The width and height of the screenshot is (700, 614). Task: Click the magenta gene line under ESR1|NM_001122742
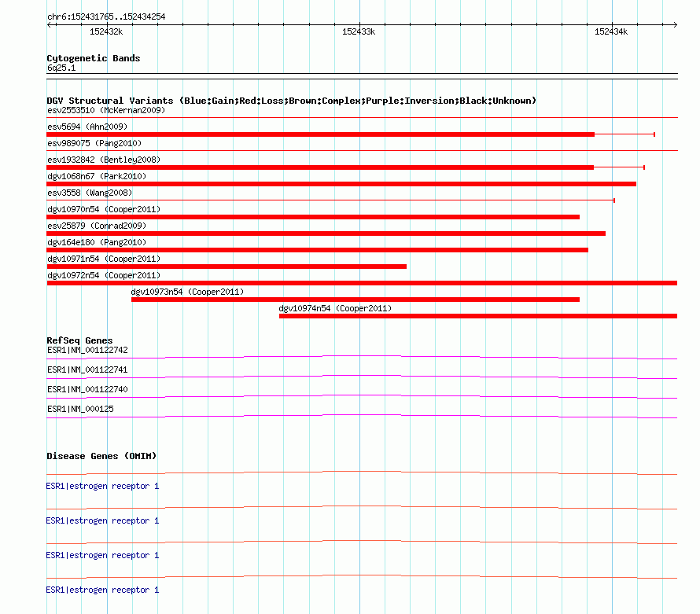pyautogui.click(x=362, y=356)
